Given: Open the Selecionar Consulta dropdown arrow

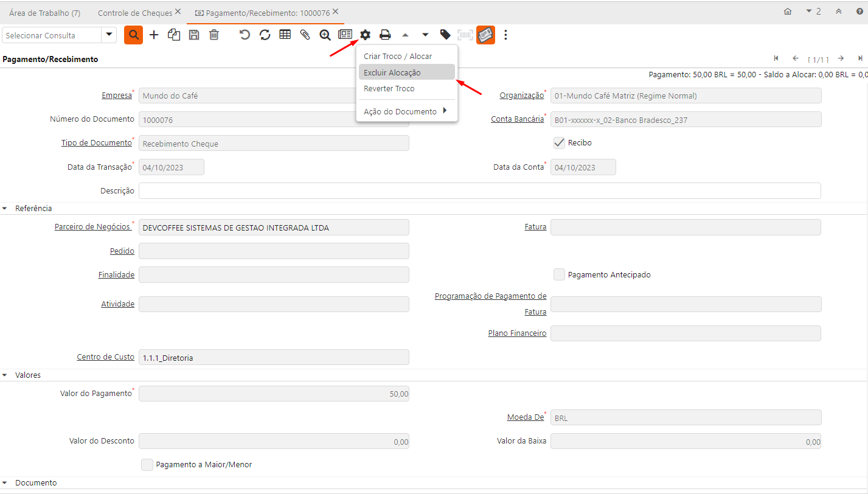Looking at the screenshot, I should point(109,35).
